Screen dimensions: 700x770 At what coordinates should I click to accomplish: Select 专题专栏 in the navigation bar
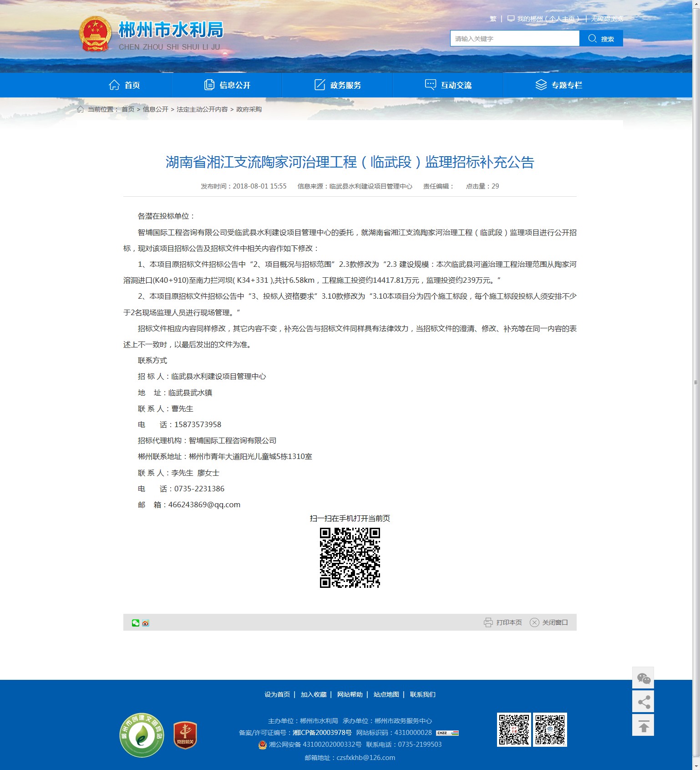558,85
